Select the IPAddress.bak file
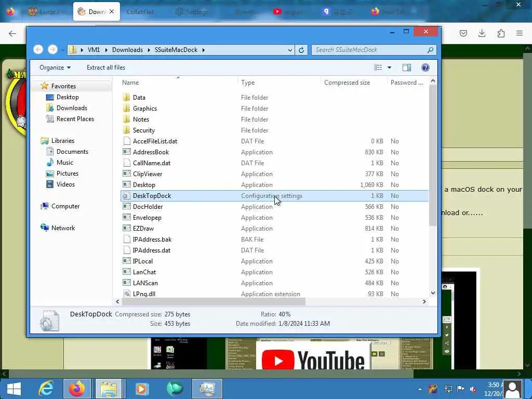The width and height of the screenshot is (532, 399). pyautogui.click(x=152, y=240)
